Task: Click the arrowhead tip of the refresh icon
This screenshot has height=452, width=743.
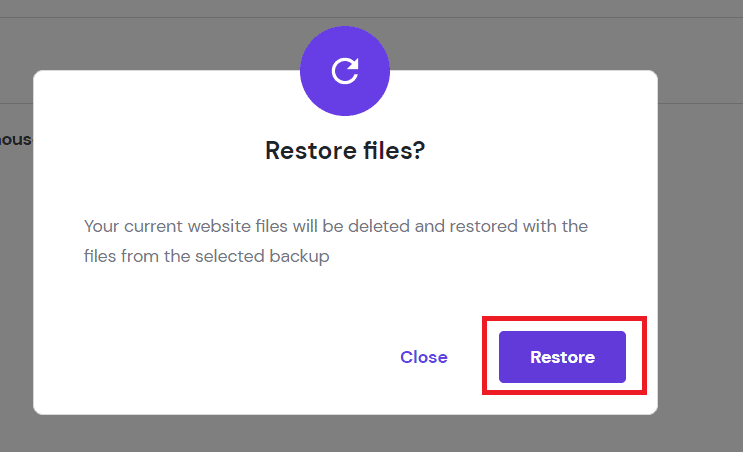Action: pyautogui.click(x=353, y=64)
